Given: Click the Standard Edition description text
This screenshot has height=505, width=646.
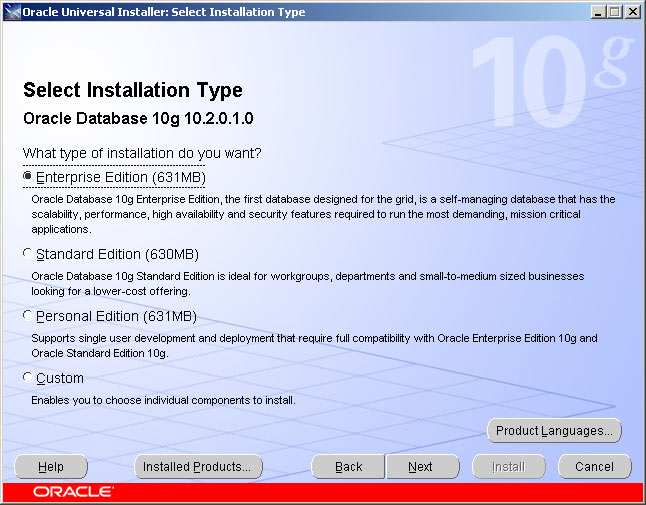Looking at the screenshot, I should point(308,283).
